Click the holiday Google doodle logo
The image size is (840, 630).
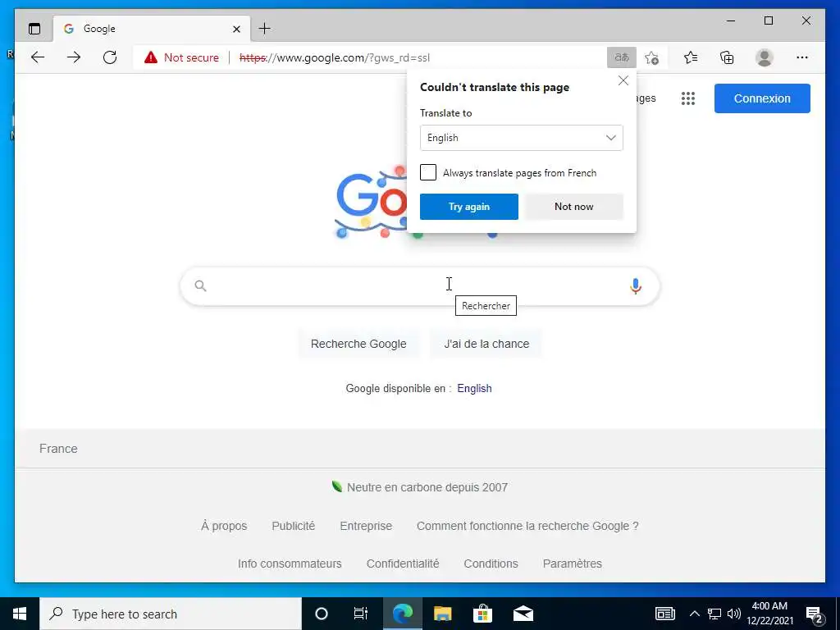coord(371,202)
